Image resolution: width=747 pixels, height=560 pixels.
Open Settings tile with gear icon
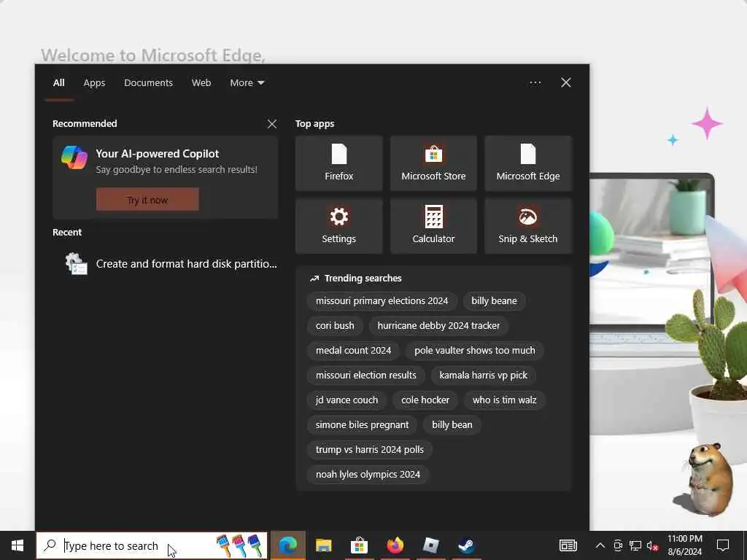point(338,226)
